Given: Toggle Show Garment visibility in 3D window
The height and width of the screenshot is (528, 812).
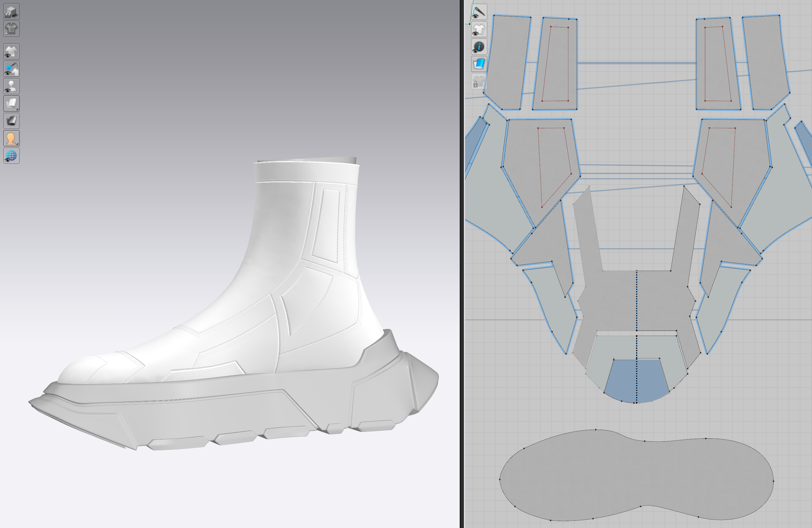Looking at the screenshot, I should coord(11,52).
